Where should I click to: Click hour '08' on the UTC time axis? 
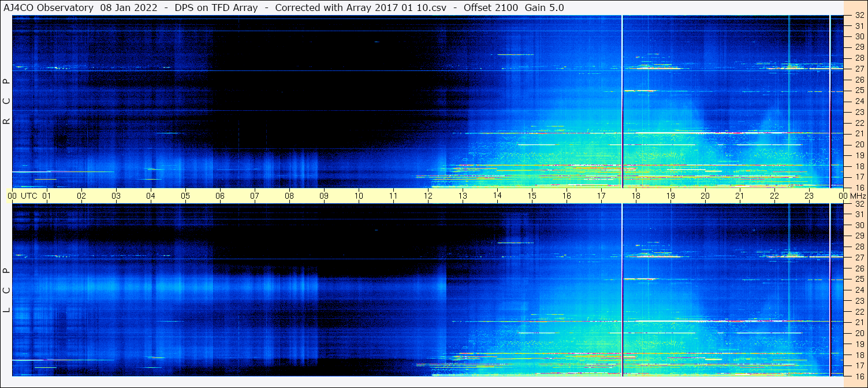(289, 196)
